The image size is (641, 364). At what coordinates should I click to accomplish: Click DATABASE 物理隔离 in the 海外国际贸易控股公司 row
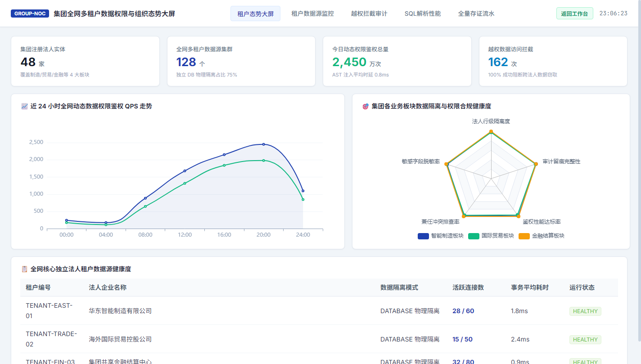point(410,339)
